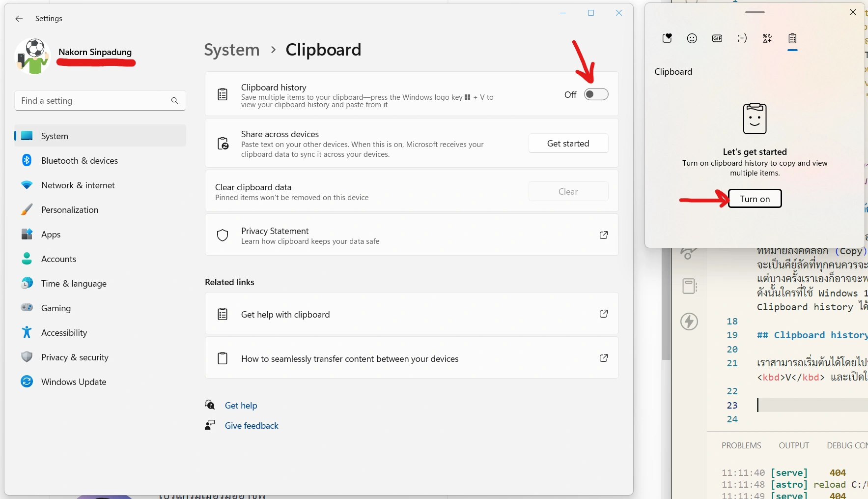Click the Clipboard history markdown heading in editor
Screen dimensions: 868x499
tap(812, 335)
